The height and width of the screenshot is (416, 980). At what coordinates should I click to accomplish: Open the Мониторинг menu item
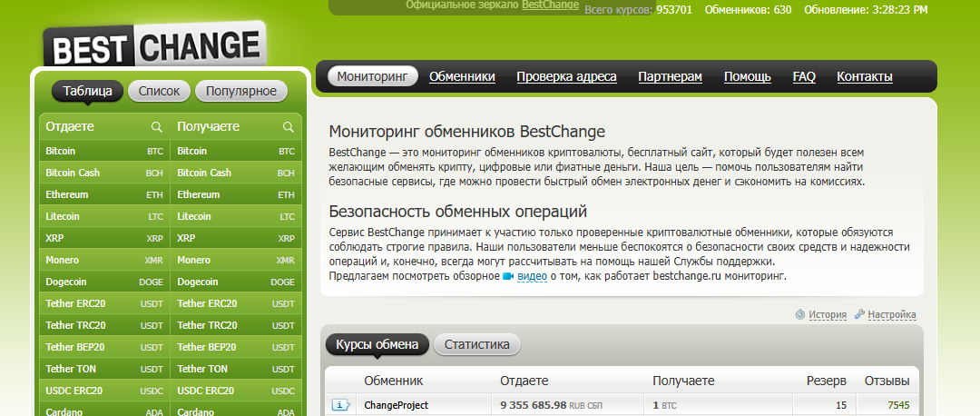click(373, 77)
